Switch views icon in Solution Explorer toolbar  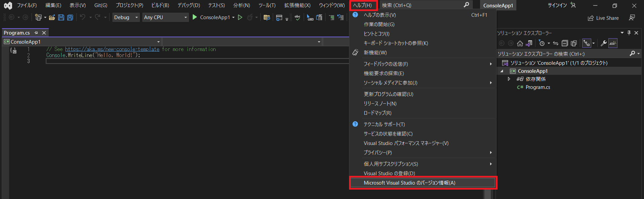529,43
